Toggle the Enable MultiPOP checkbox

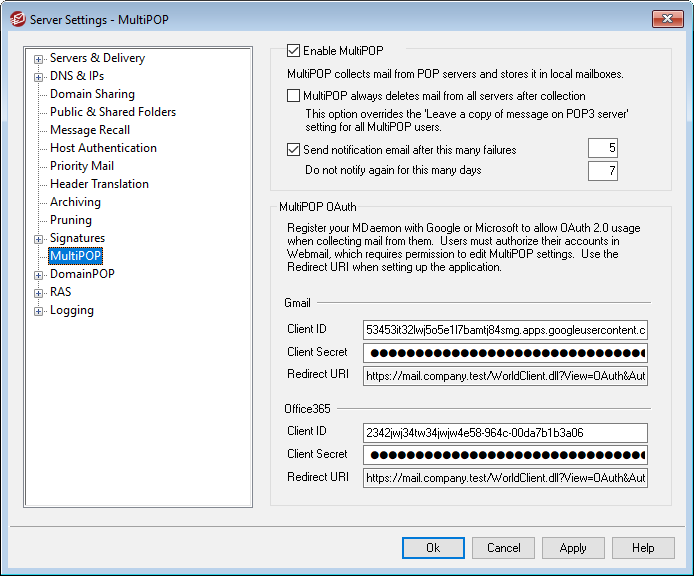(x=294, y=50)
